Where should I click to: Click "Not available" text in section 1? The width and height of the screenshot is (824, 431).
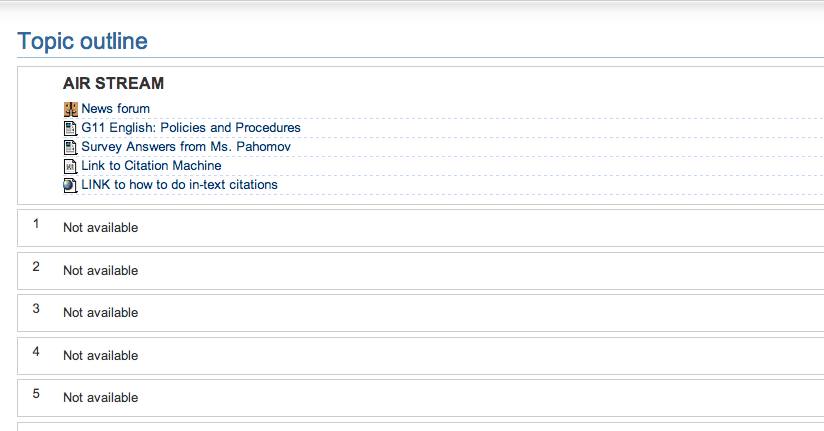(x=100, y=228)
